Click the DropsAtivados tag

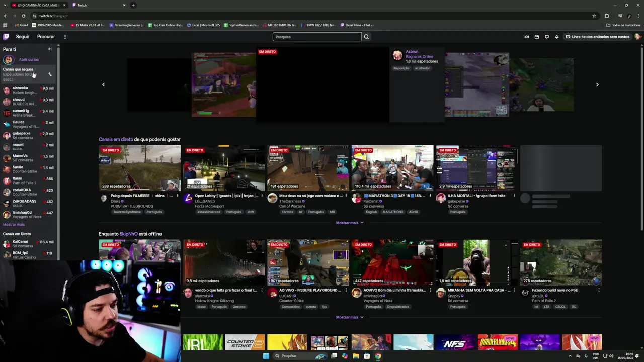[398, 307]
